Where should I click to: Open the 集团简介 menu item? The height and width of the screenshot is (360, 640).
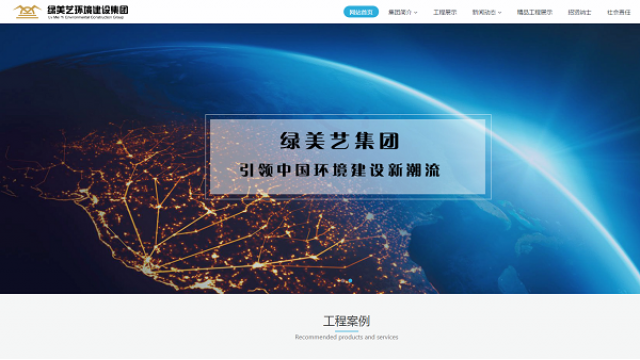[400, 12]
